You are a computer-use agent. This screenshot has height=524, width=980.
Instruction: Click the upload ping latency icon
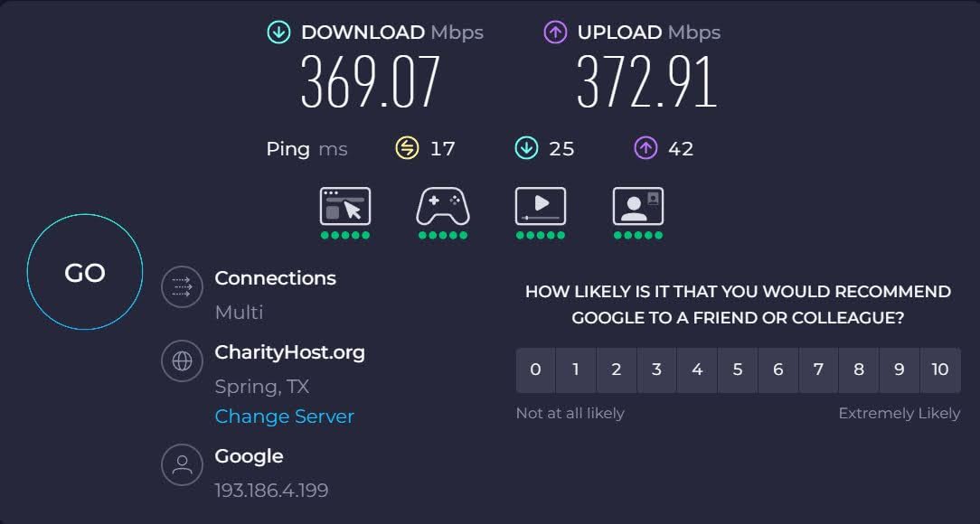(645, 149)
